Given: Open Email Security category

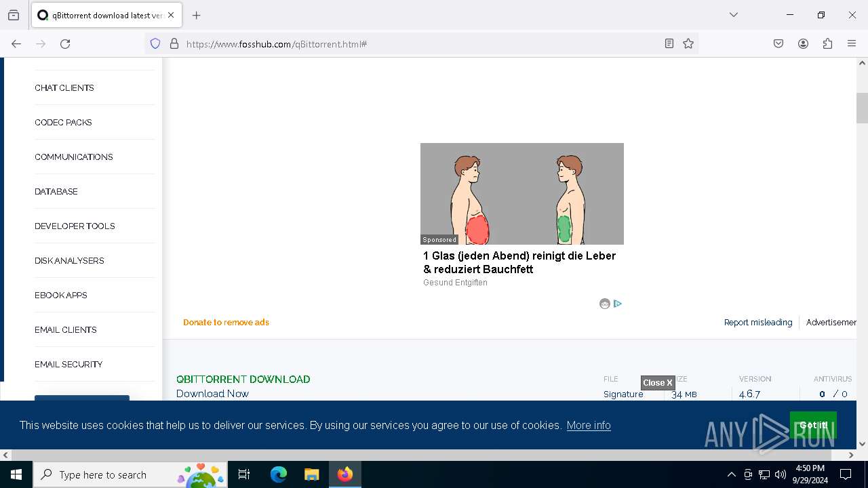Looking at the screenshot, I should click(68, 365).
